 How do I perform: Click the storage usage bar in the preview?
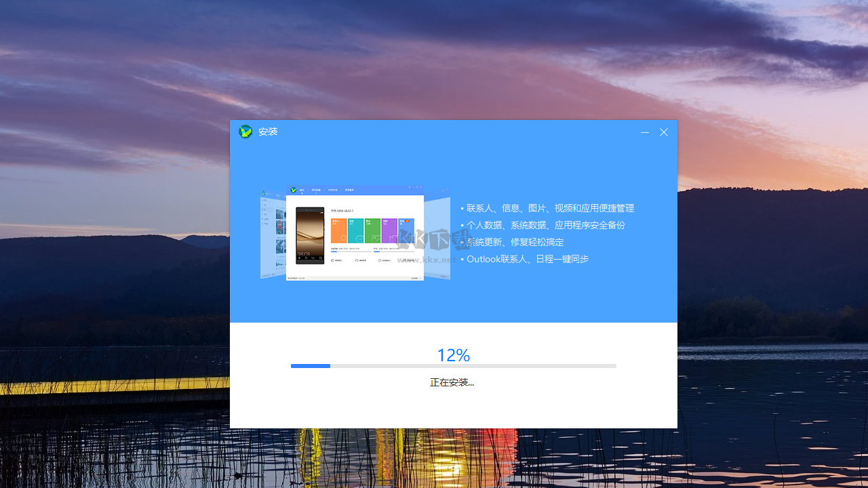pos(351,251)
